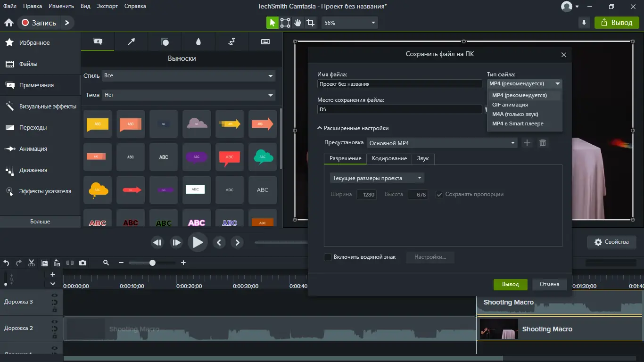
Task: Open the blur and highlight annotation tab
Action: tap(198, 42)
